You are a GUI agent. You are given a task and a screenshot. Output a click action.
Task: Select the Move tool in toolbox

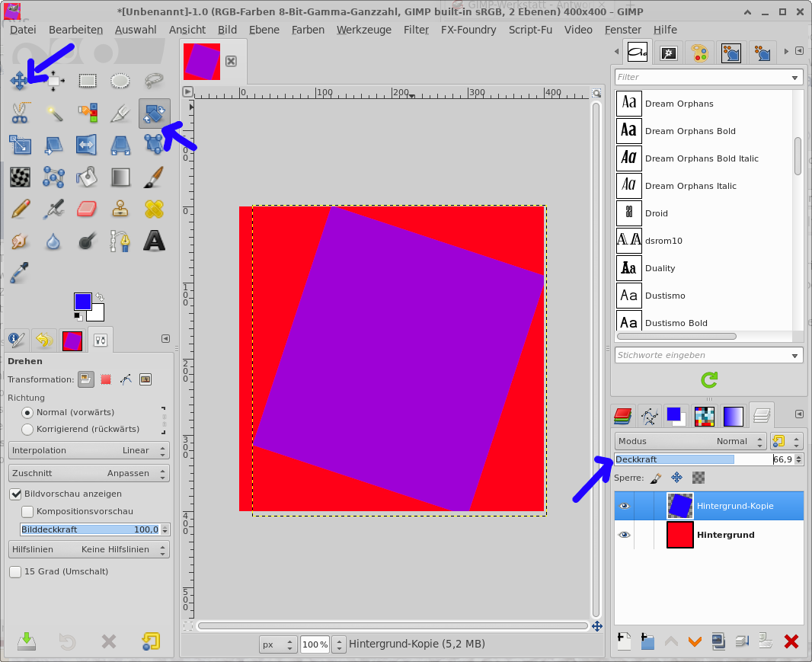(x=21, y=80)
